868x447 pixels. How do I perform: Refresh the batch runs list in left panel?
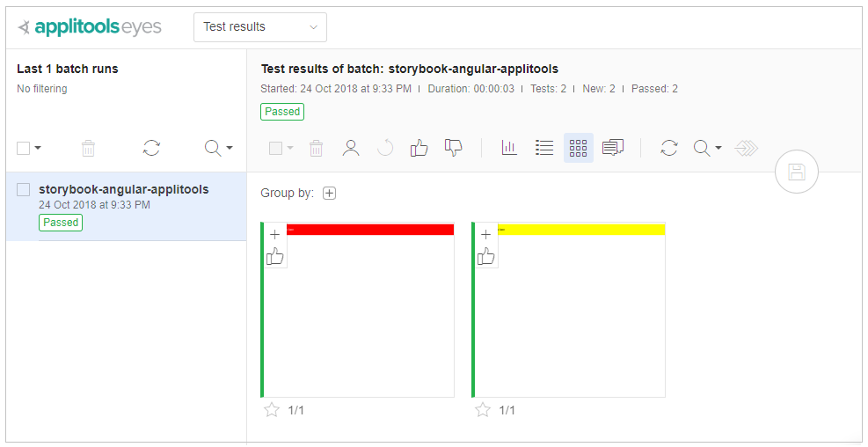151,148
